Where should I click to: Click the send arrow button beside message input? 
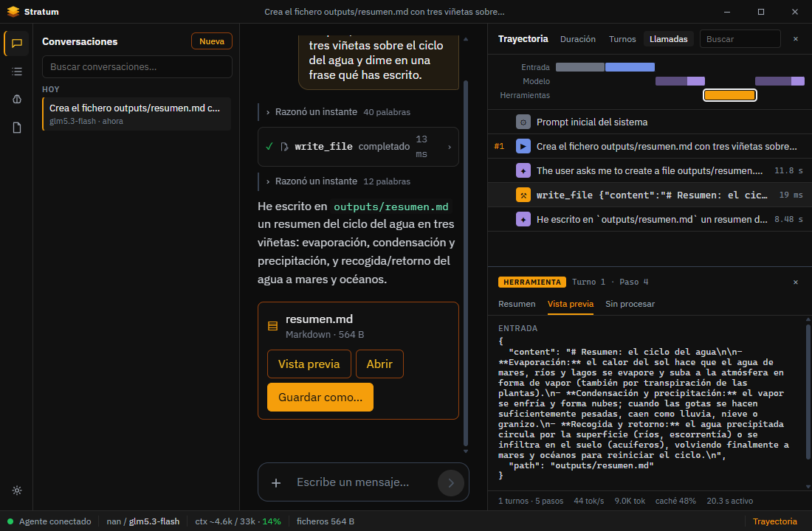[x=450, y=483]
